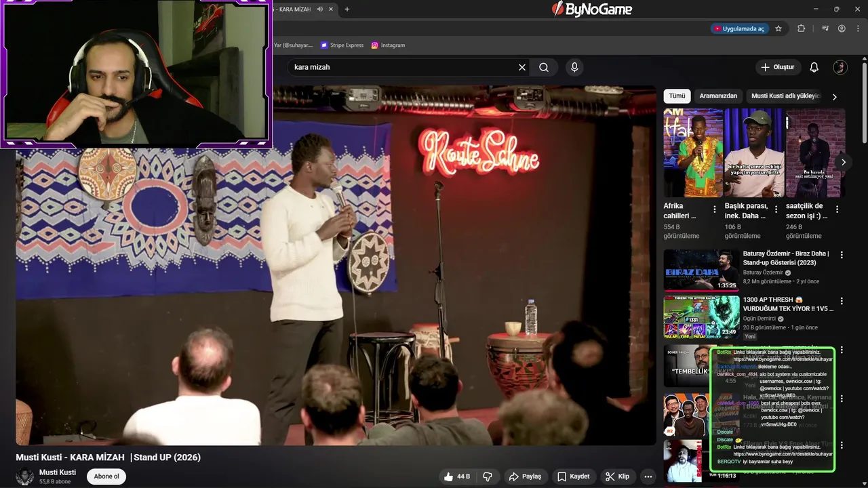Bookmark this page with the star icon
The image size is (868, 488).
[x=778, y=28]
